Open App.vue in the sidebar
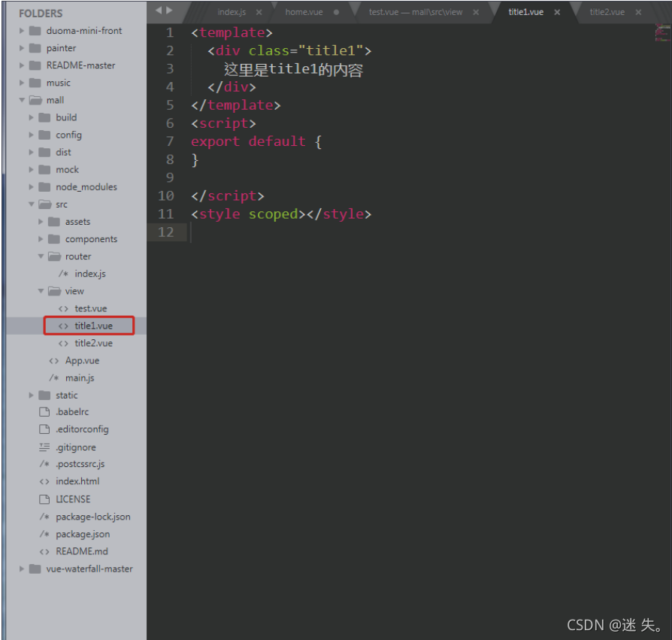 pyautogui.click(x=82, y=361)
